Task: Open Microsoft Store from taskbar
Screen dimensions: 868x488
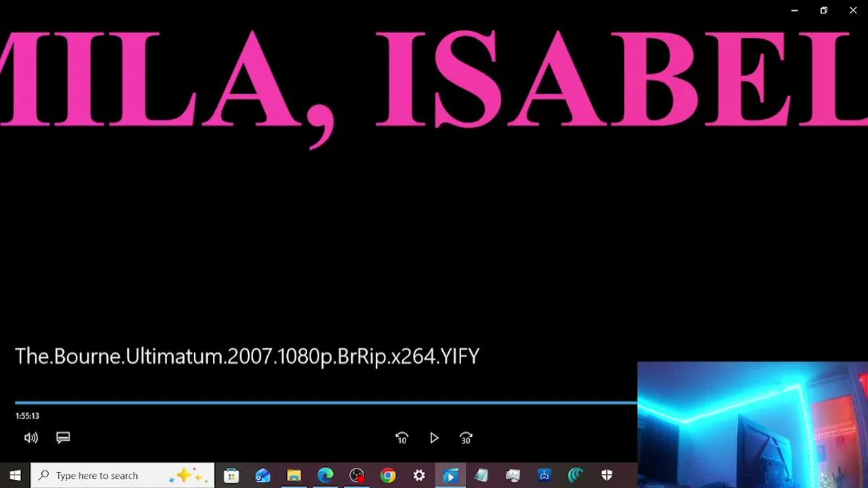Action: point(231,476)
